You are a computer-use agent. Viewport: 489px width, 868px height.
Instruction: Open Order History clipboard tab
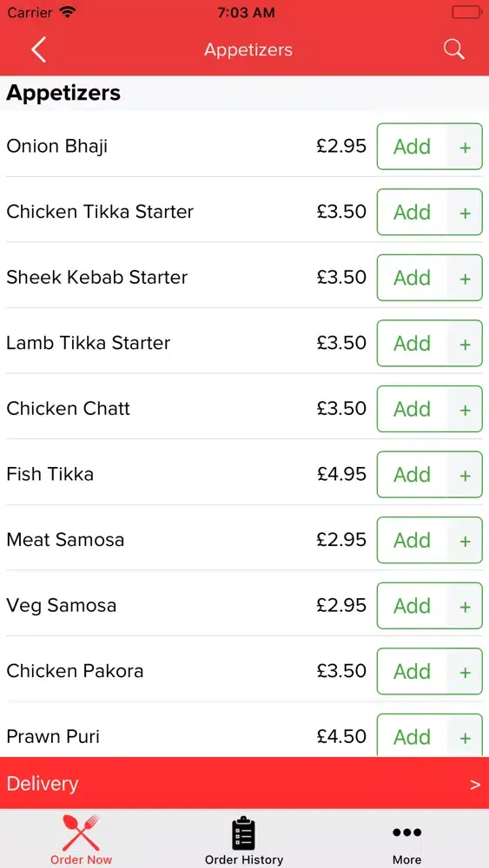(244, 840)
